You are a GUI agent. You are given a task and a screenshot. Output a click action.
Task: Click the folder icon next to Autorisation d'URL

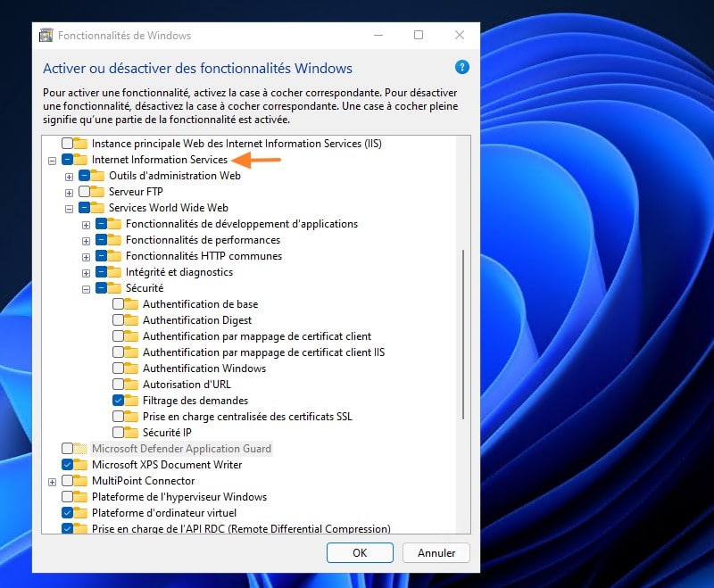pyautogui.click(x=131, y=385)
